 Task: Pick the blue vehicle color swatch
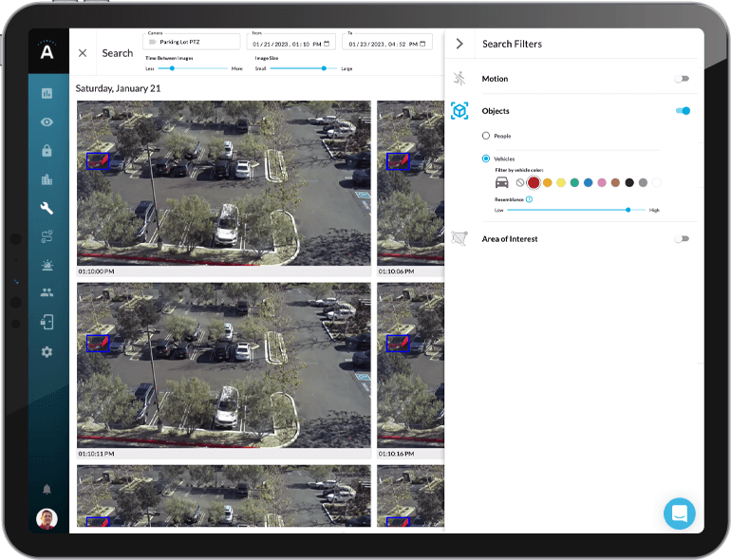point(589,183)
